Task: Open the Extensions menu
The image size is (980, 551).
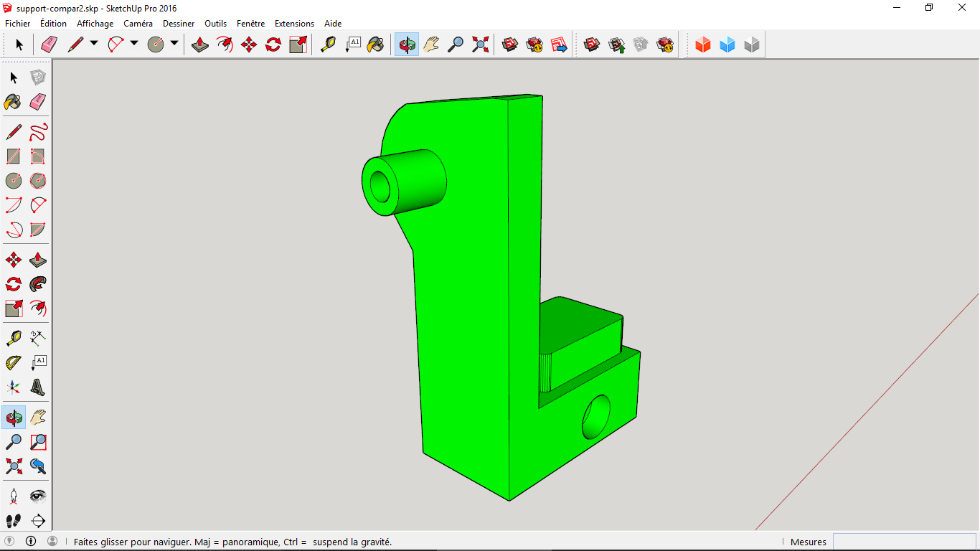Action: coord(294,24)
